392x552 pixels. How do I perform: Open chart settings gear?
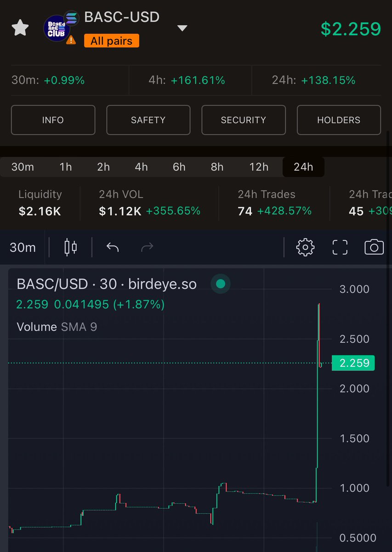[x=305, y=247]
